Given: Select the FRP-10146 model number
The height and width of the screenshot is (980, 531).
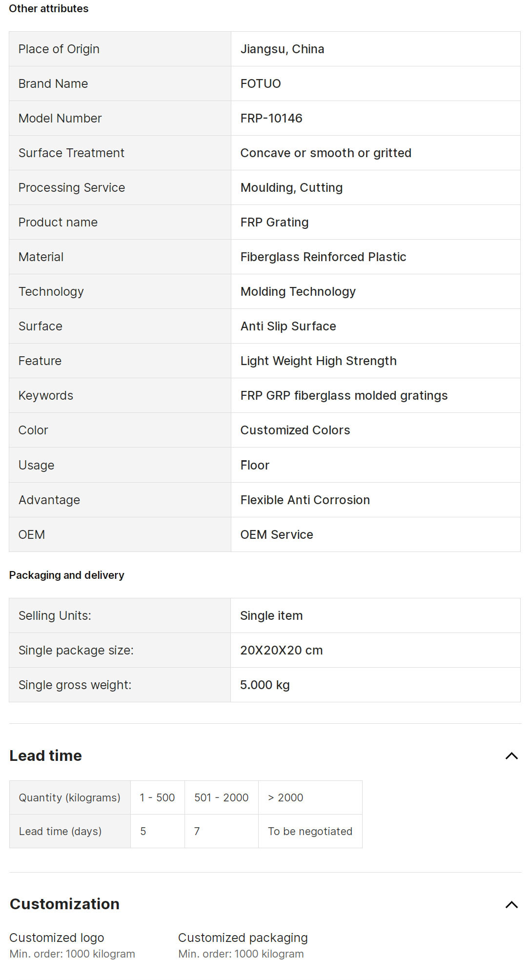Looking at the screenshot, I should pyautogui.click(x=271, y=119).
